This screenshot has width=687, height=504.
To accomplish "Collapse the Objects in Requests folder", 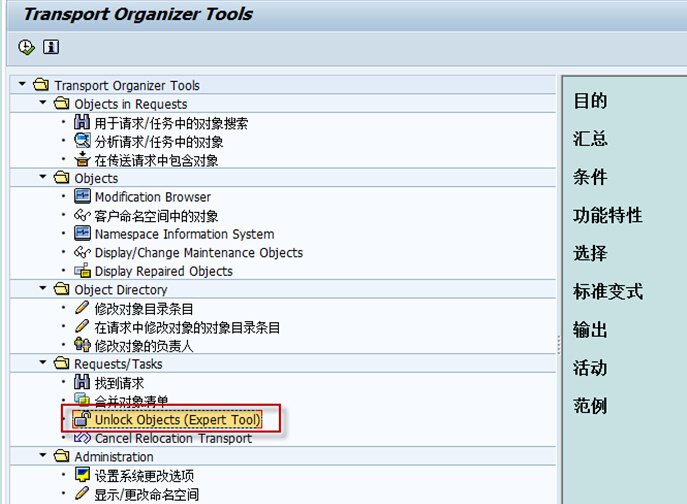I will pos(42,102).
